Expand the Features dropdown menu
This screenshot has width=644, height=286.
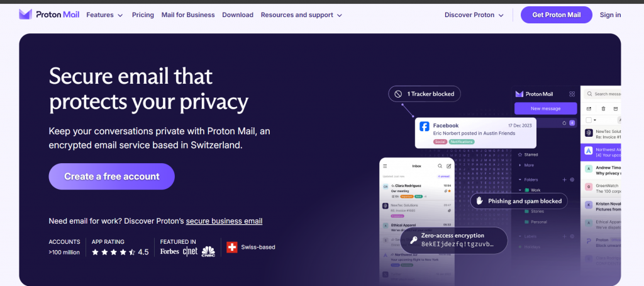pos(104,14)
